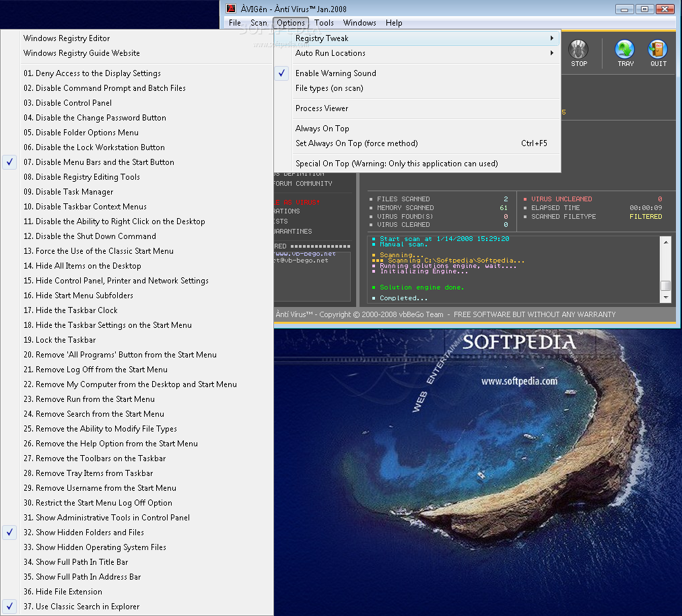Select 04. Disable the Change Password Button
Viewport: 682px width, 616px height.
[137, 117]
